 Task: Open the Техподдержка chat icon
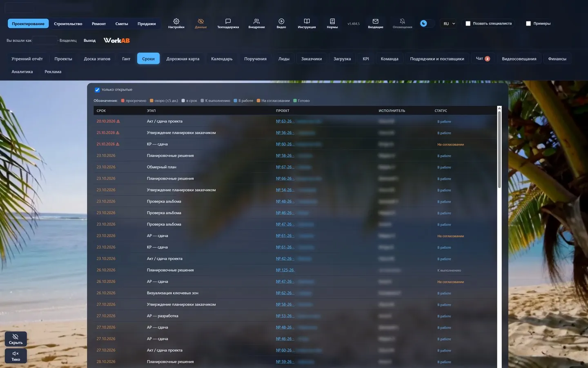(x=228, y=21)
